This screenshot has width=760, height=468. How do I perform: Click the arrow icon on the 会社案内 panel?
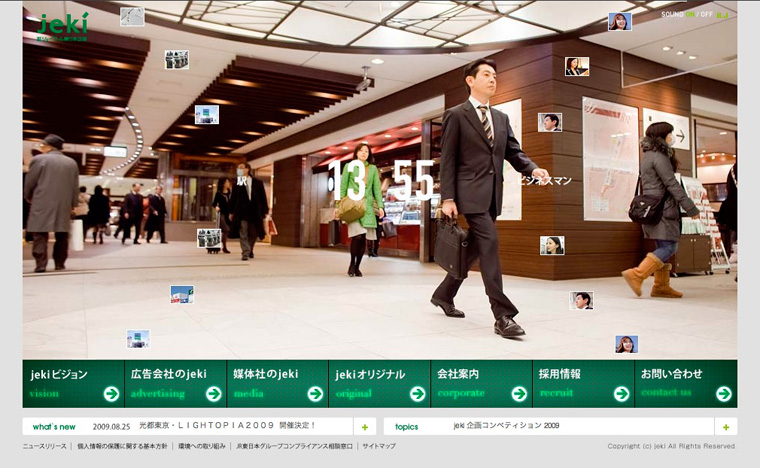519,393
